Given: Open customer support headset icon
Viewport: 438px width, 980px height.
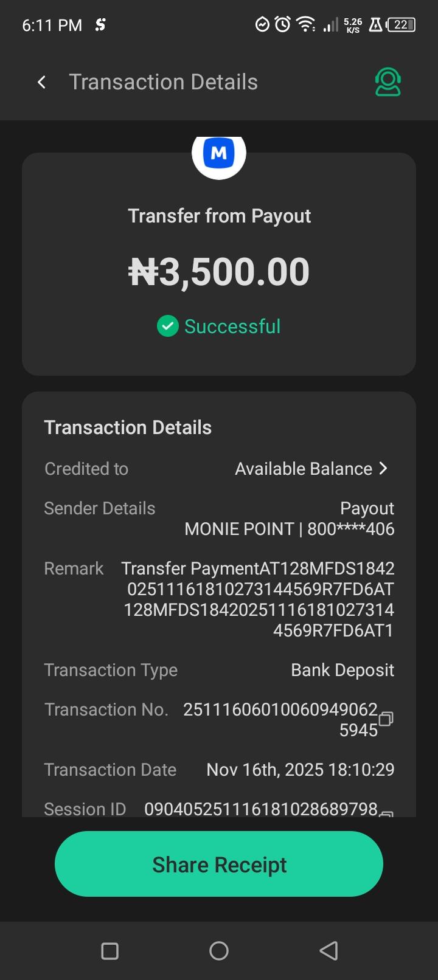Looking at the screenshot, I should [388, 82].
